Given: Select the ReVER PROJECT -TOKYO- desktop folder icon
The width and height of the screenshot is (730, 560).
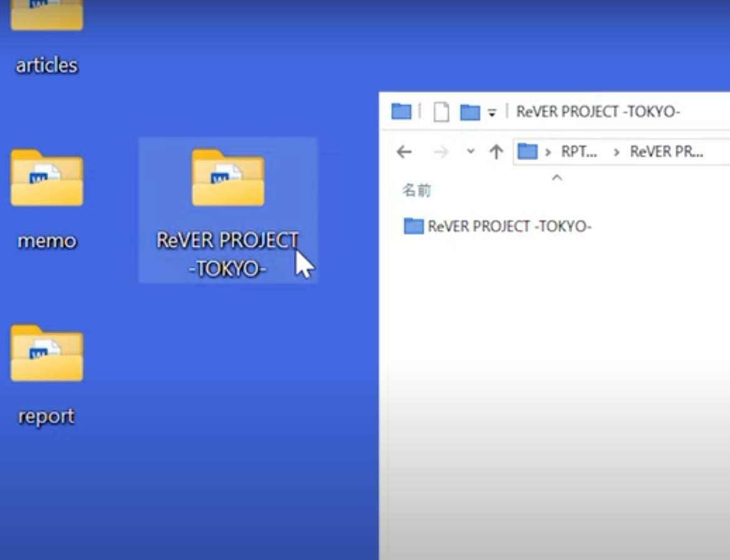Looking at the screenshot, I should 227,180.
